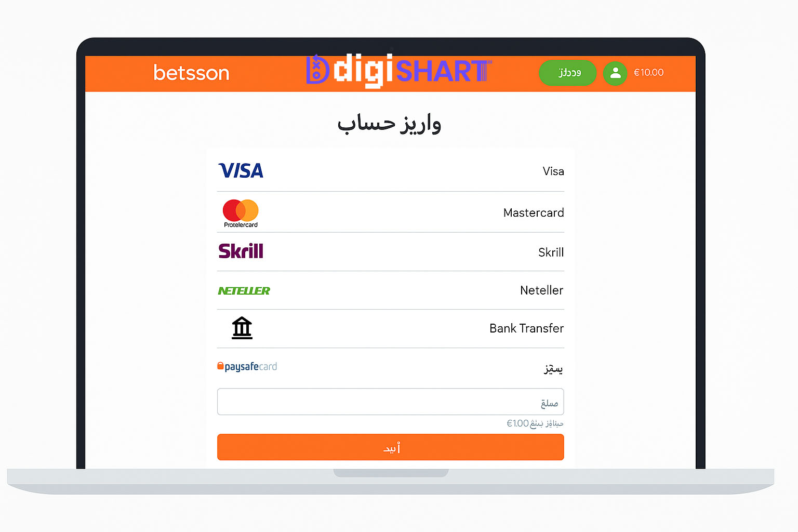Viewport: 798px width, 532px height.
Task: Pick the Neteller logo
Action: 244,291
